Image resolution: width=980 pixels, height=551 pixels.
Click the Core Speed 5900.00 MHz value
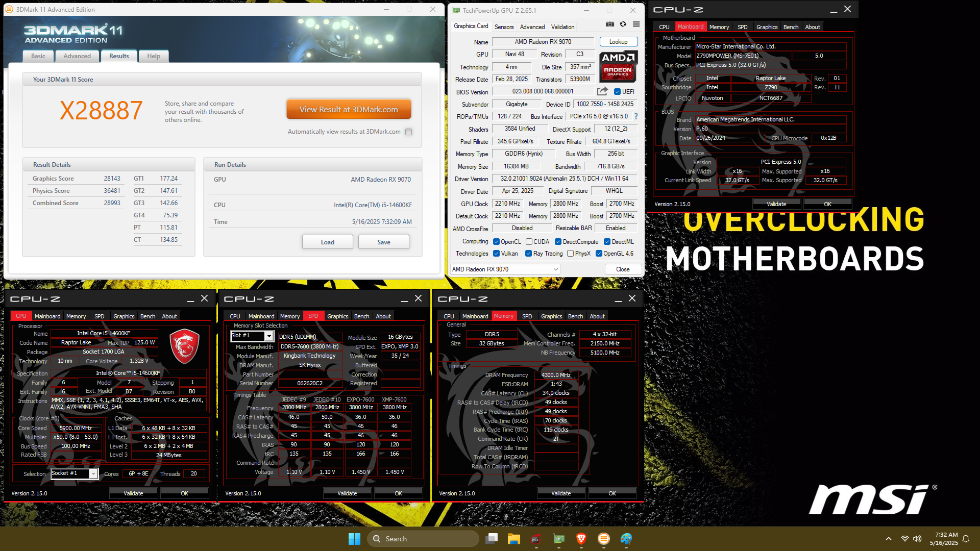pos(76,428)
